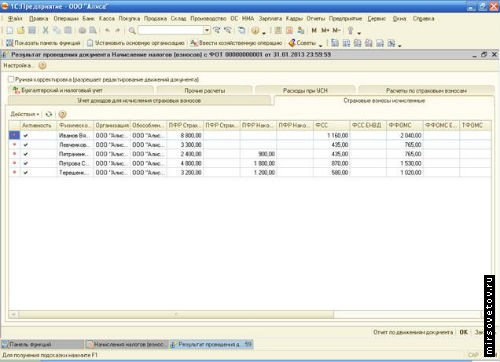This screenshot has width=500, height=362.
Task: Click the Search magnifier icon
Action: (x=132, y=31)
